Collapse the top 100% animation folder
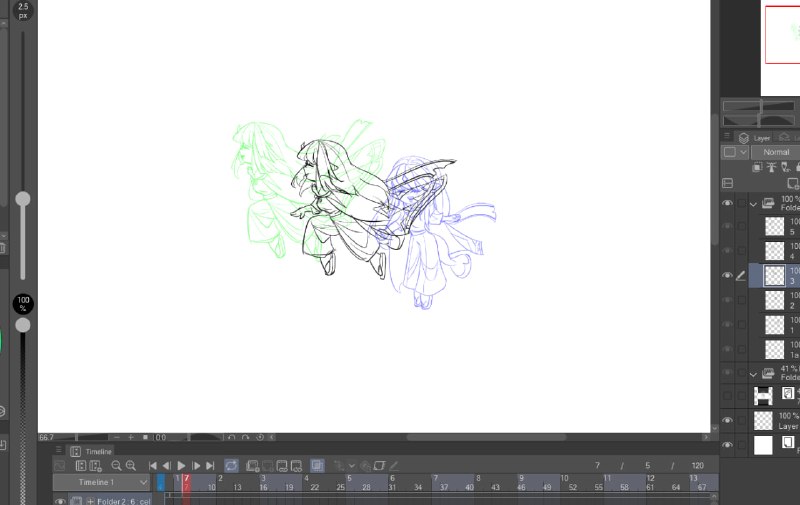This screenshot has height=505, width=800. [754, 204]
